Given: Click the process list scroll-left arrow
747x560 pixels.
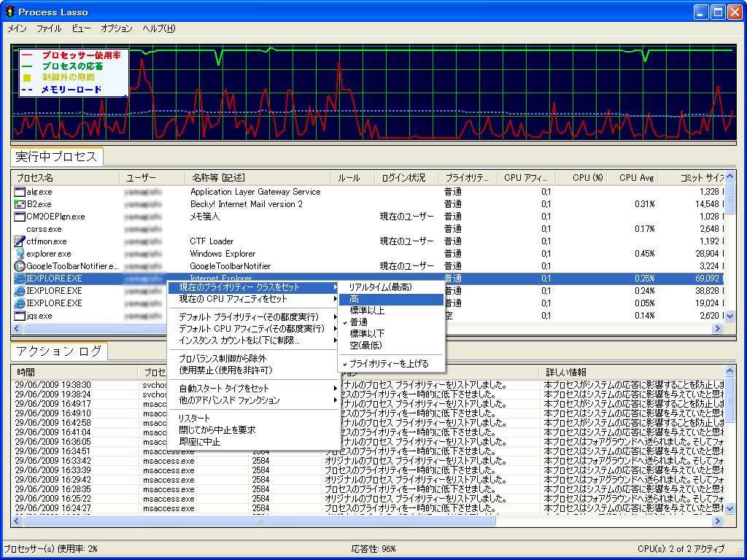Looking at the screenshot, I should click(x=18, y=329).
